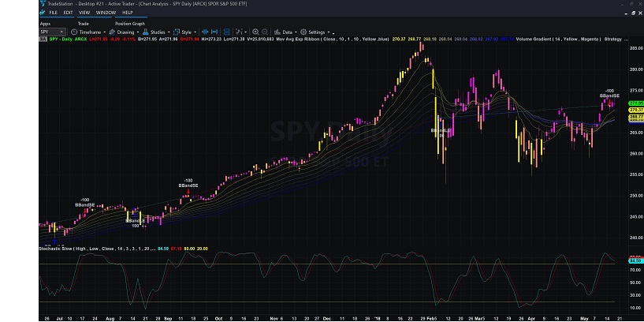
Task: Click the SA badge in status line
Action: [x=43, y=39]
